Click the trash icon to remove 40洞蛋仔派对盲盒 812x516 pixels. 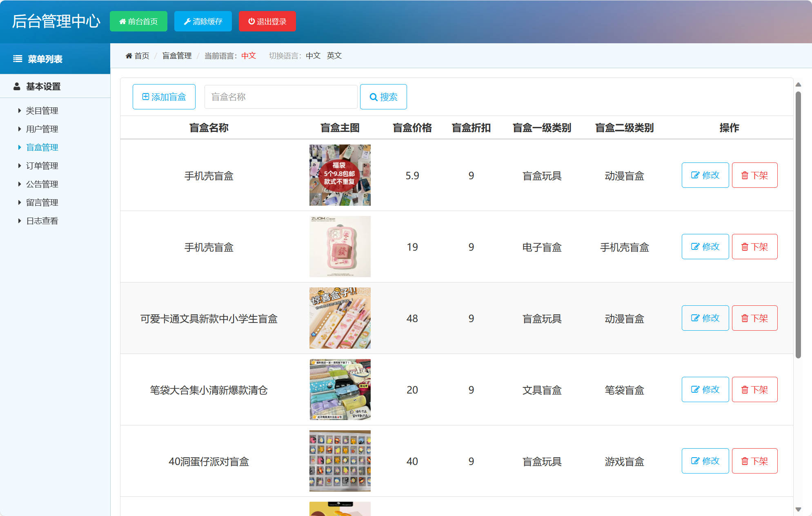[x=745, y=461]
